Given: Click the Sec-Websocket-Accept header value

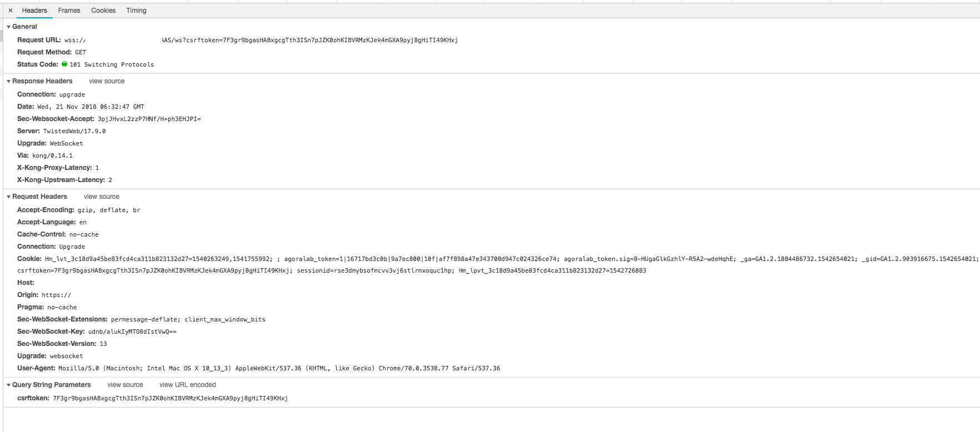Looking at the screenshot, I should [x=149, y=119].
